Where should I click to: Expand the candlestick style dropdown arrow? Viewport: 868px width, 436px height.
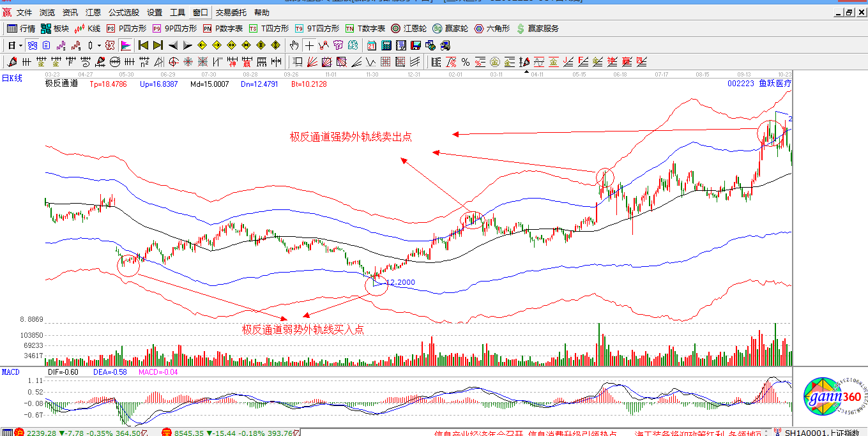98,45
